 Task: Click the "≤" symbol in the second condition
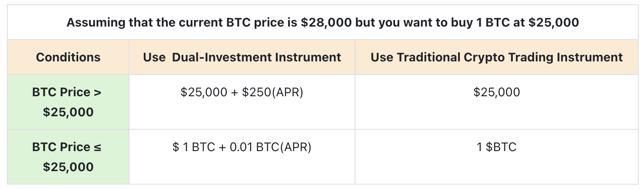pyautogui.click(x=97, y=147)
